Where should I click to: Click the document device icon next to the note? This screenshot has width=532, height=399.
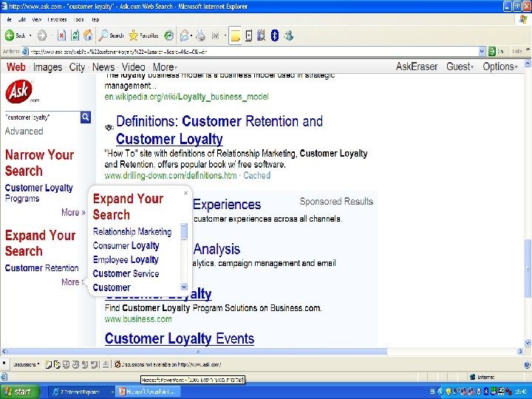pyautogui.click(x=249, y=35)
